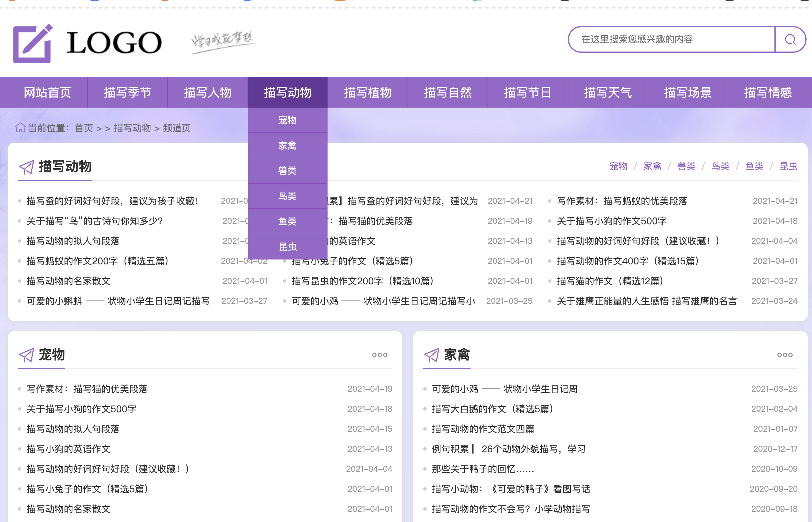Open 描写蚂蚁的作文200字（精选五篇）
Screen dimensions: 812x522
[x=98, y=261]
